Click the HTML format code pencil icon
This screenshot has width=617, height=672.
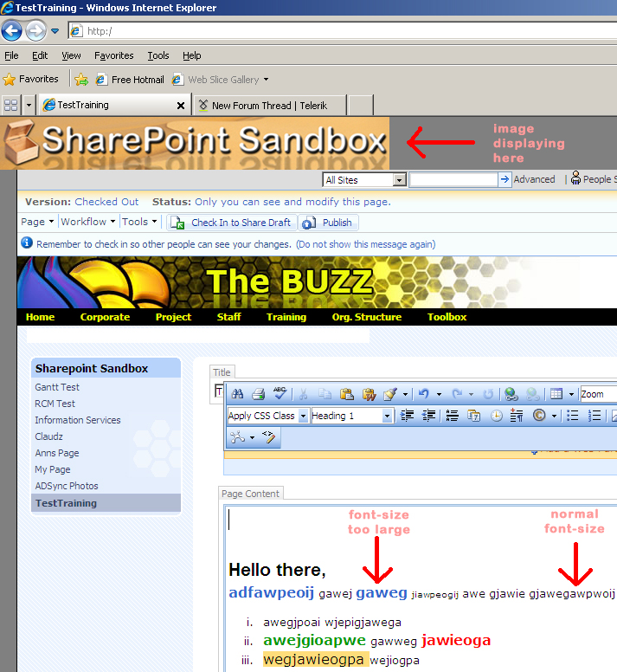[x=268, y=436]
